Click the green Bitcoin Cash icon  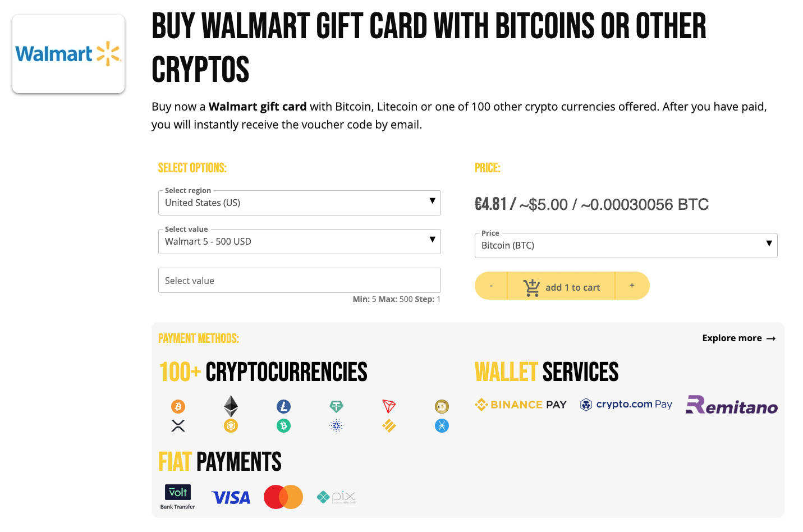[283, 426]
